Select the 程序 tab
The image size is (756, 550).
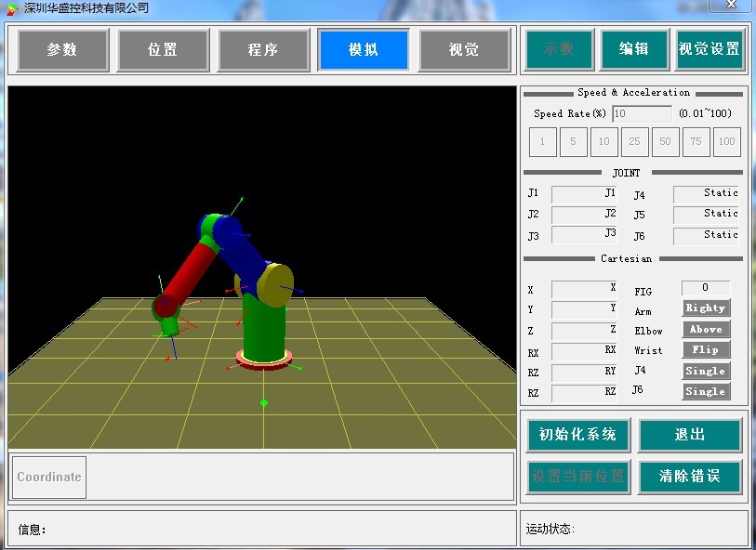click(x=263, y=50)
